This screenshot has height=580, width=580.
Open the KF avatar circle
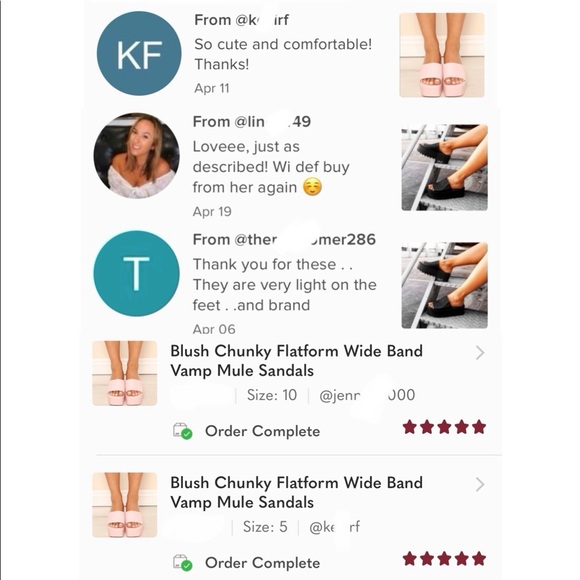click(139, 54)
